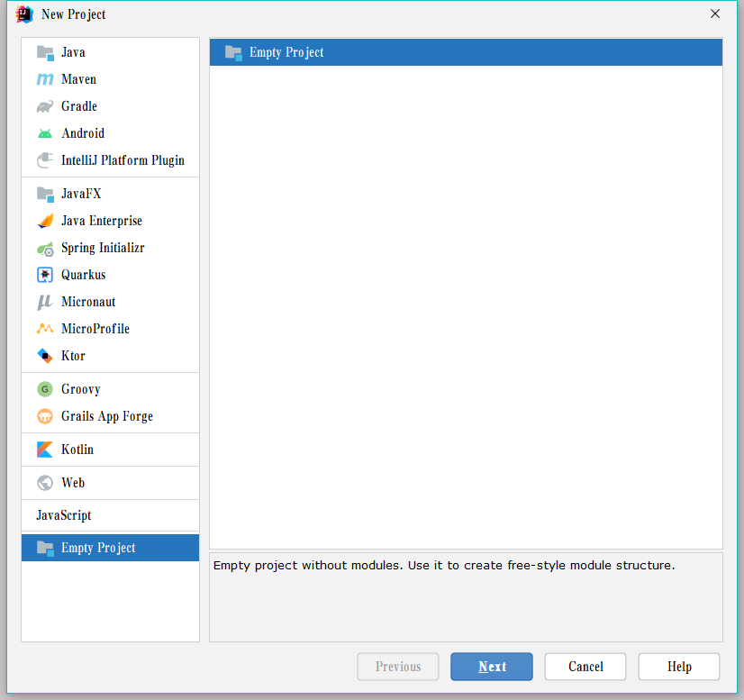Select the Ktor icon
This screenshot has height=700, width=744.
pyautogui.click(x=45, y=356)
